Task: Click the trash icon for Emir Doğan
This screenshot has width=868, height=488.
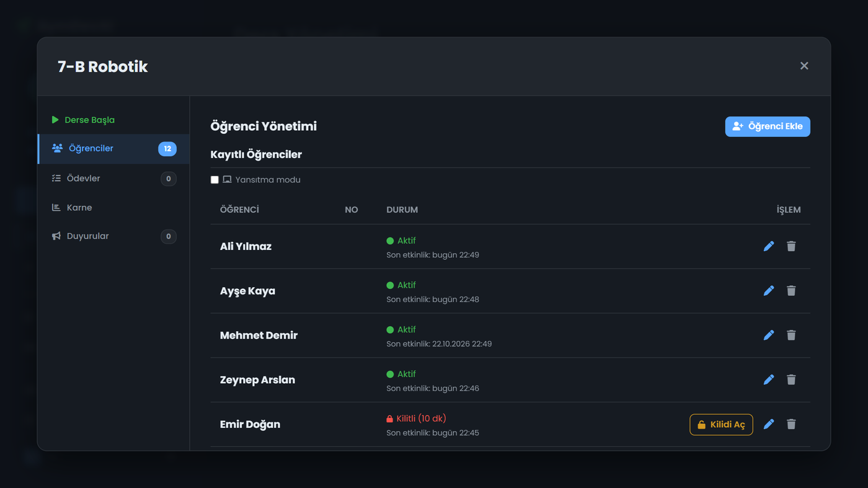Action: (x=791, y=424)
